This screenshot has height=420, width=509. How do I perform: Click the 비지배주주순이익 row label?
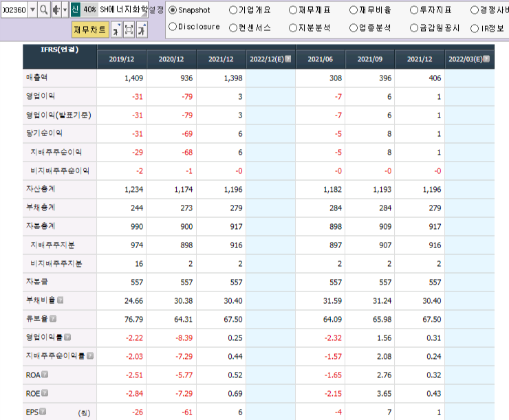[60, 170]
